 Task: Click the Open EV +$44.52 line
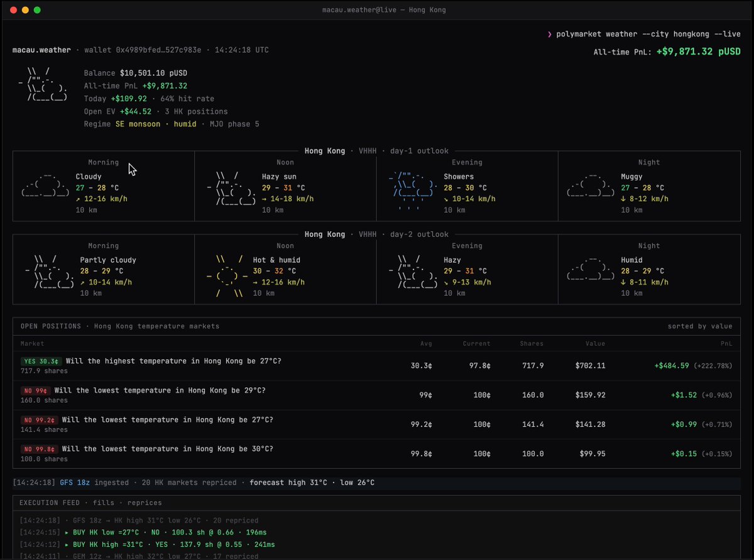click(156, 111)
